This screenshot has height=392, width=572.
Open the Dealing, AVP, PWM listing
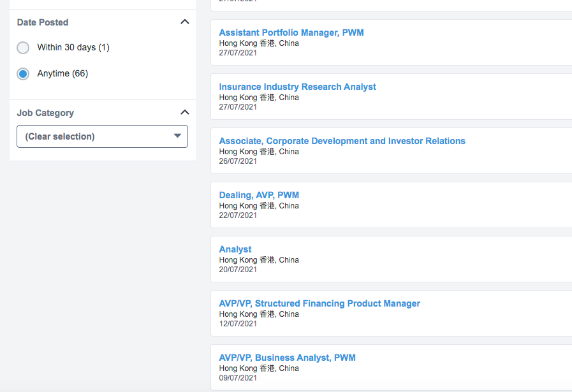pos(259,195)
